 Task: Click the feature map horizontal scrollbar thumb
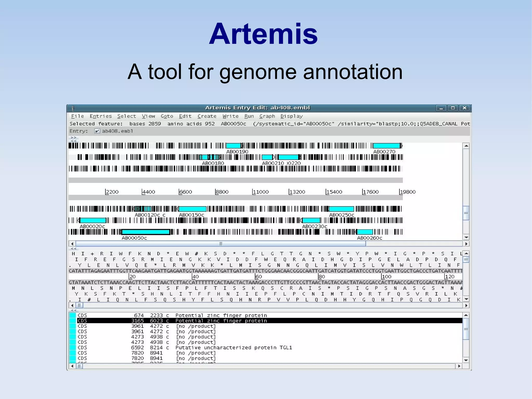click(x=221, y=244)
